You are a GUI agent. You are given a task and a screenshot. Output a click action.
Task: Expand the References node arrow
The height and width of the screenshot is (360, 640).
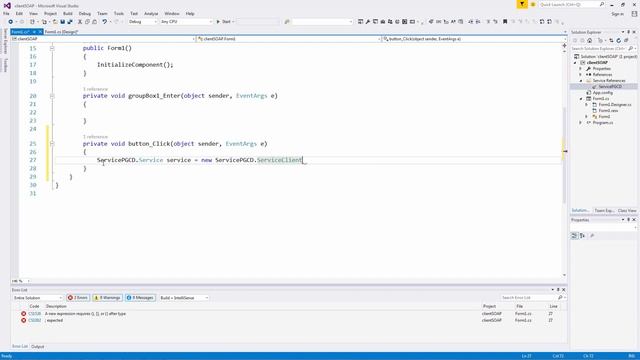click(x=581, y=75)
